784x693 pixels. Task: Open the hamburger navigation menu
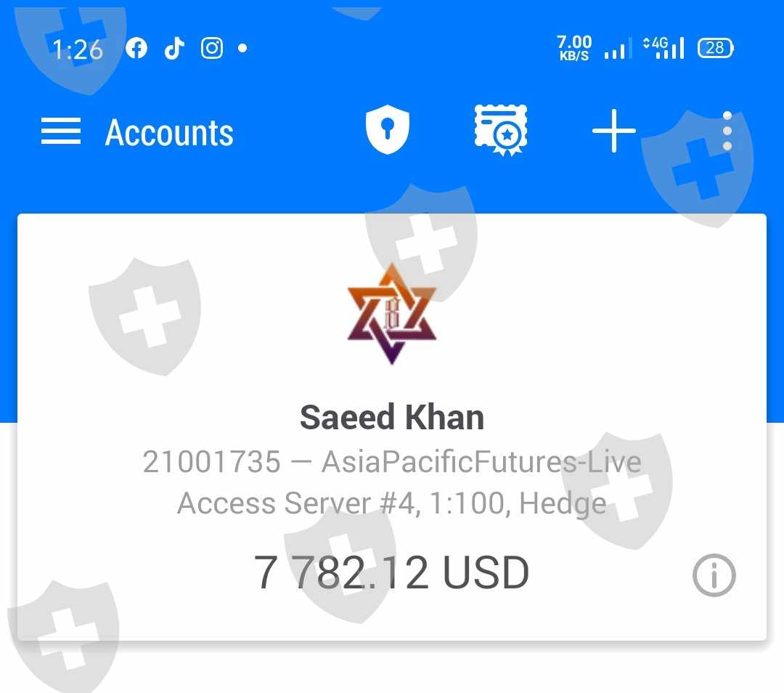pyautogui.click(x=60, y=131)
